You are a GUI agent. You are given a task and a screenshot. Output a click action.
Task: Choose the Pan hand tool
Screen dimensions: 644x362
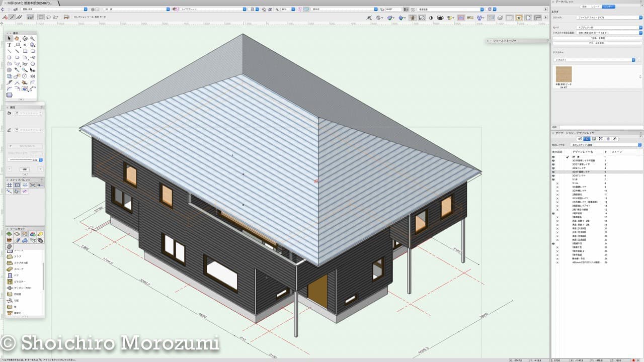17,39
